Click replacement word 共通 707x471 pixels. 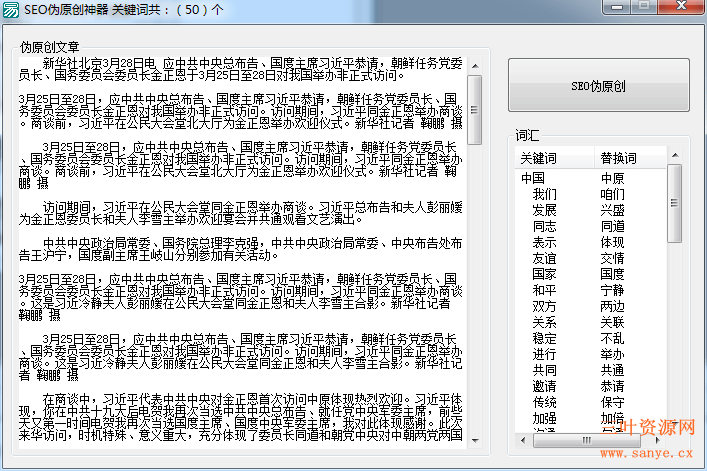pyautogui.click(x=612, y=370)
